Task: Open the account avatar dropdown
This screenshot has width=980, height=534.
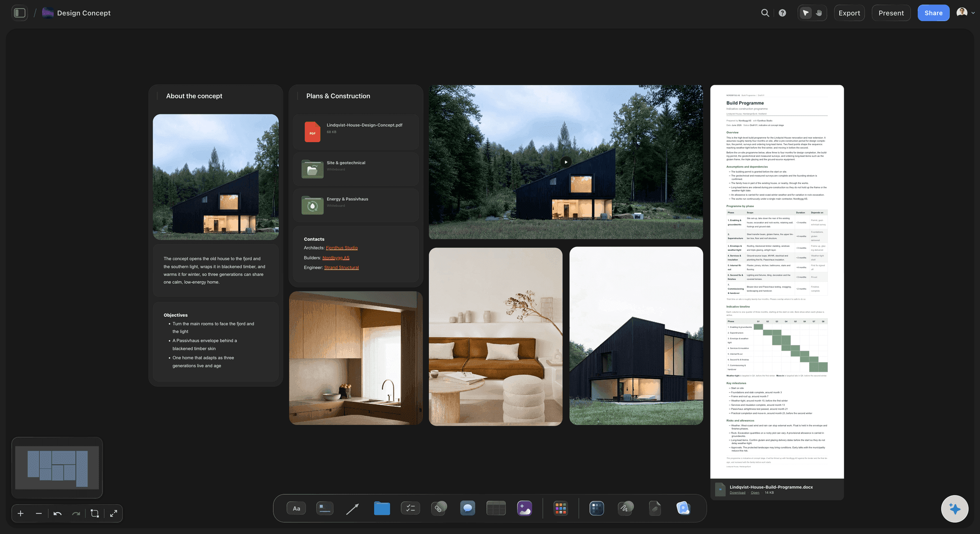Action: pos(965,13)
